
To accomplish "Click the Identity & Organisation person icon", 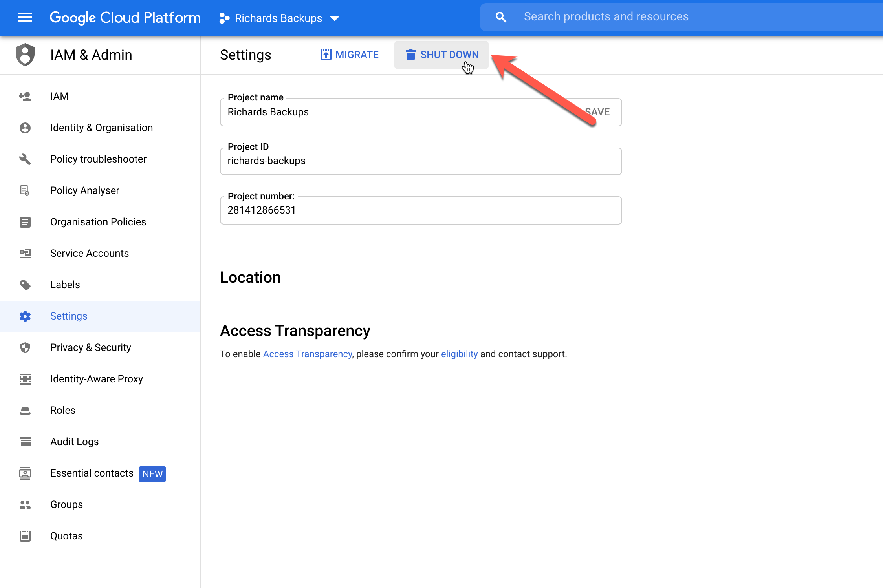I will click(x=25, y=128).
